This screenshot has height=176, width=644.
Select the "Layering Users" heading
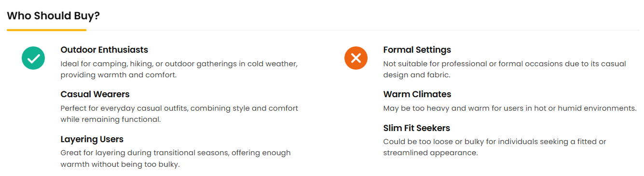click(92, 139)
